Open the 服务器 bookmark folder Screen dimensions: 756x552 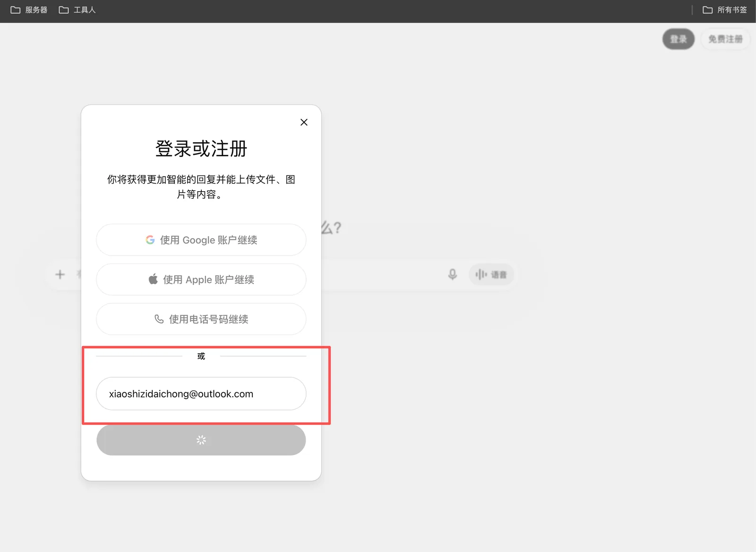coord(29,10)
